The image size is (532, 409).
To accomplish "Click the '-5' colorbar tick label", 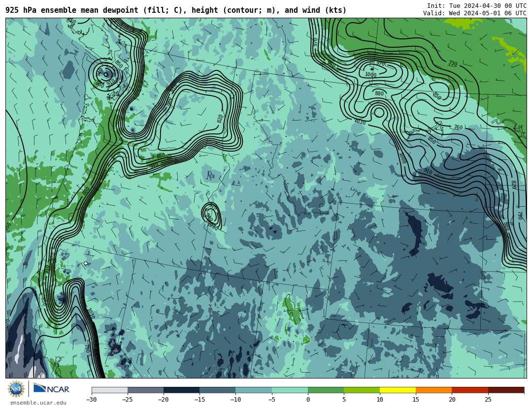I will pyautogui.click(x=271, y=400).
